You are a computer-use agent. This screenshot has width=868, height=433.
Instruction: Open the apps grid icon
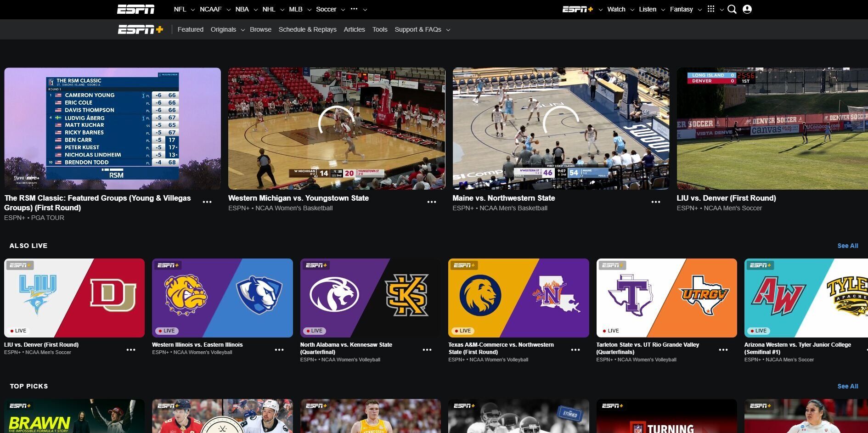(711, 9)
